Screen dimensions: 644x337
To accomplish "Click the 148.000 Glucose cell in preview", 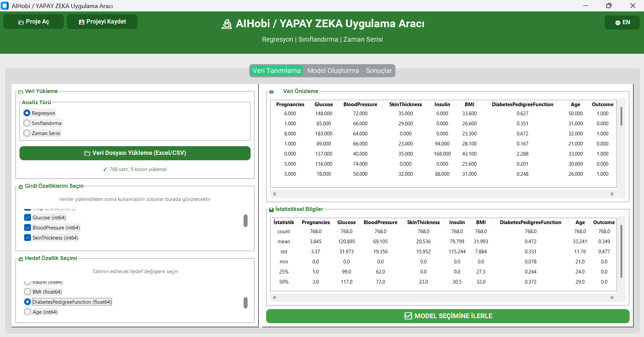I will [324, 114].
